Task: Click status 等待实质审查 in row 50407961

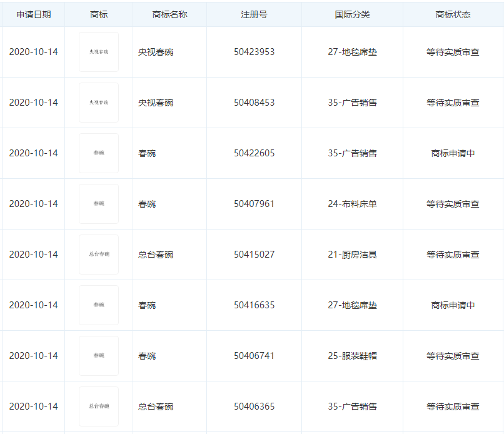Action: [453, 204]
